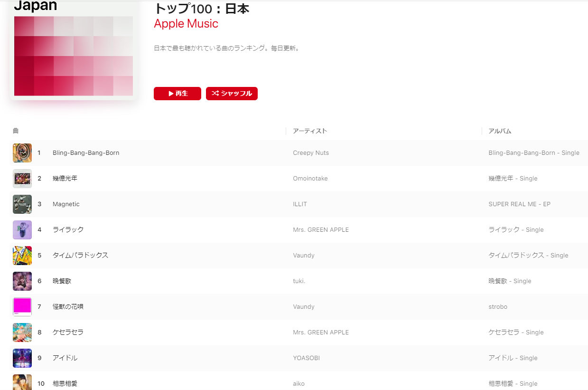
Task: Click the 幾億光年 album artwork icon
Action: click(22, 179)
